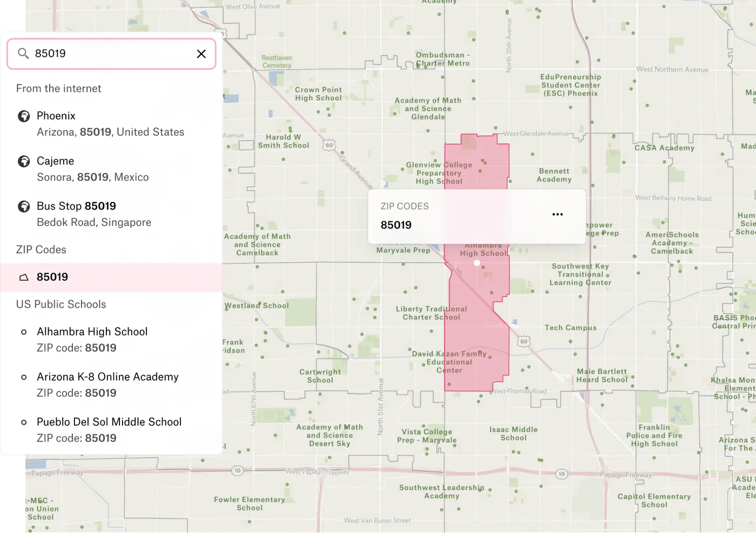Click the CASA Academy map label
The width and height of the screenshot is (756, 533).
(x=664, y=148)
